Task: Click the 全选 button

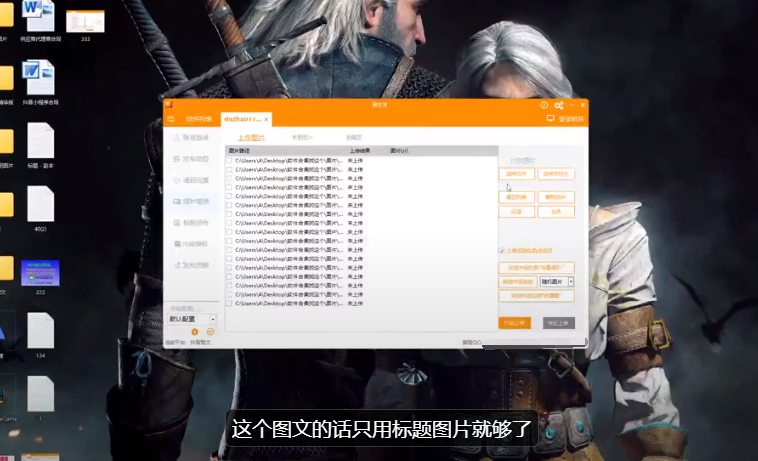Action: (x=556, y=212)
